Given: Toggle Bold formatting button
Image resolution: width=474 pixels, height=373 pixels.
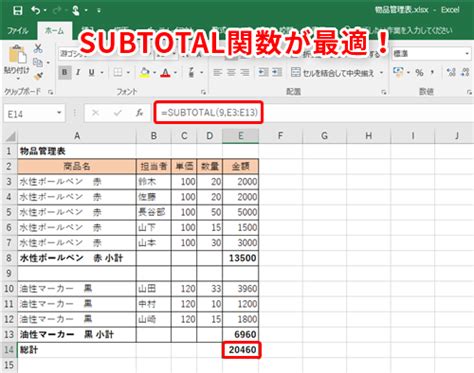Looking at the screenshot, I should 65,72.
